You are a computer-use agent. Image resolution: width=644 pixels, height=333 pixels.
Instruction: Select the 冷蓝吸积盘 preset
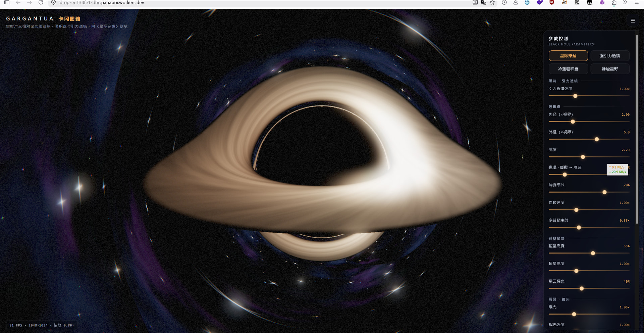[568, 69]
